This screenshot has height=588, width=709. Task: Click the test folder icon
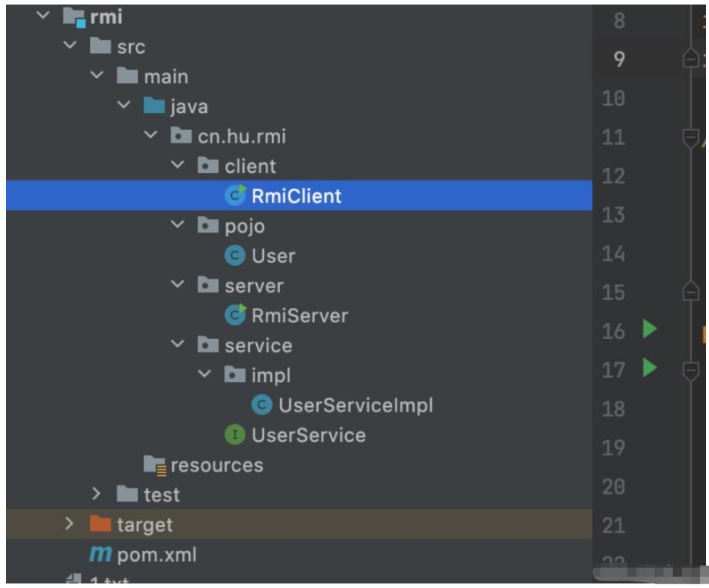pos(128,494)
